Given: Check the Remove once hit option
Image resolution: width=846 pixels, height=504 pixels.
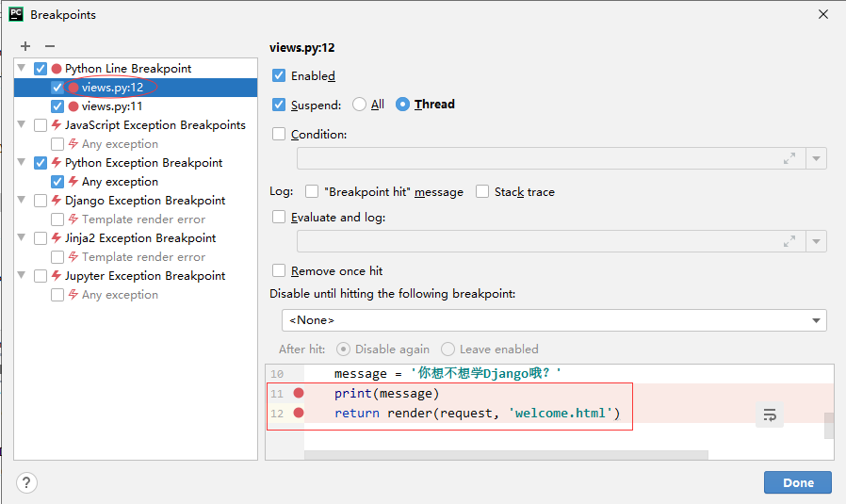Looking at the screenshot, I should click(x=279, y=270).
